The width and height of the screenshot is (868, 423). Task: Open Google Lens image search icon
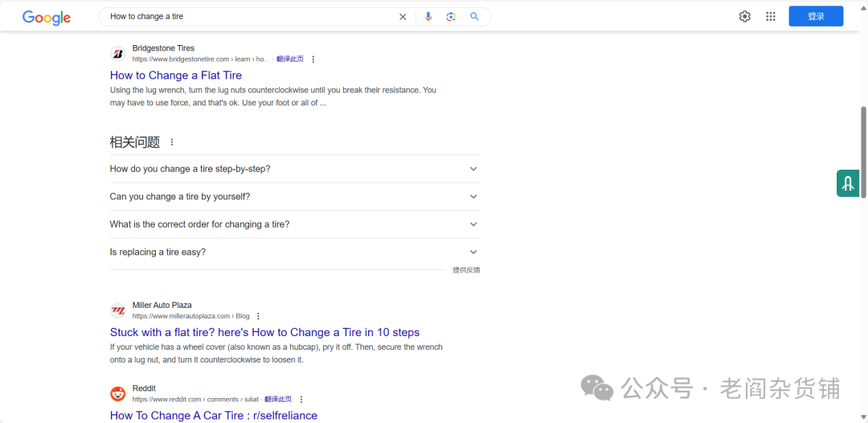point(451,17)
